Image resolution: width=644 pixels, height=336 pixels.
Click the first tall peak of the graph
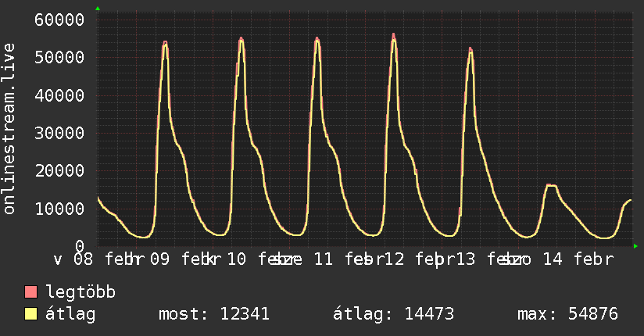point(165,43)
